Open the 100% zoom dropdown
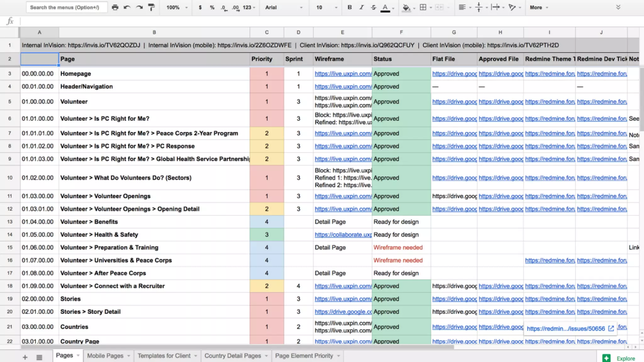 pyautogui.click(x=177, y=7)
